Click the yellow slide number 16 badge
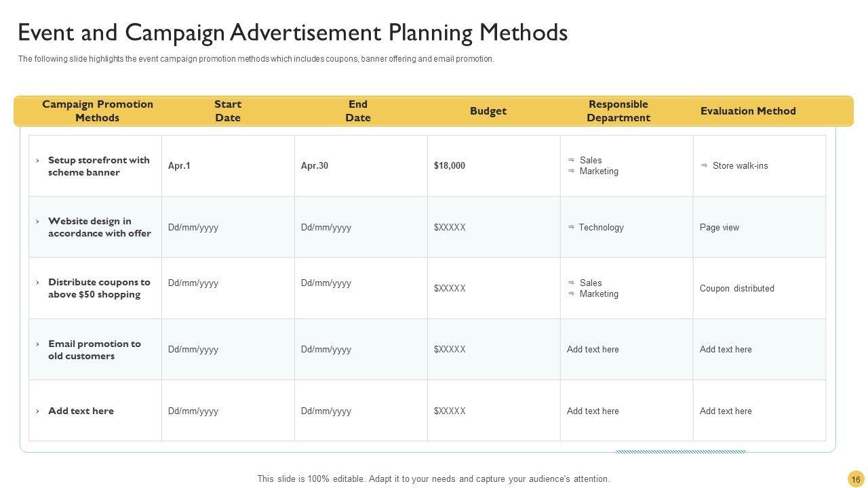This screenshot has height=488, width=868. [x=855, y=479]
